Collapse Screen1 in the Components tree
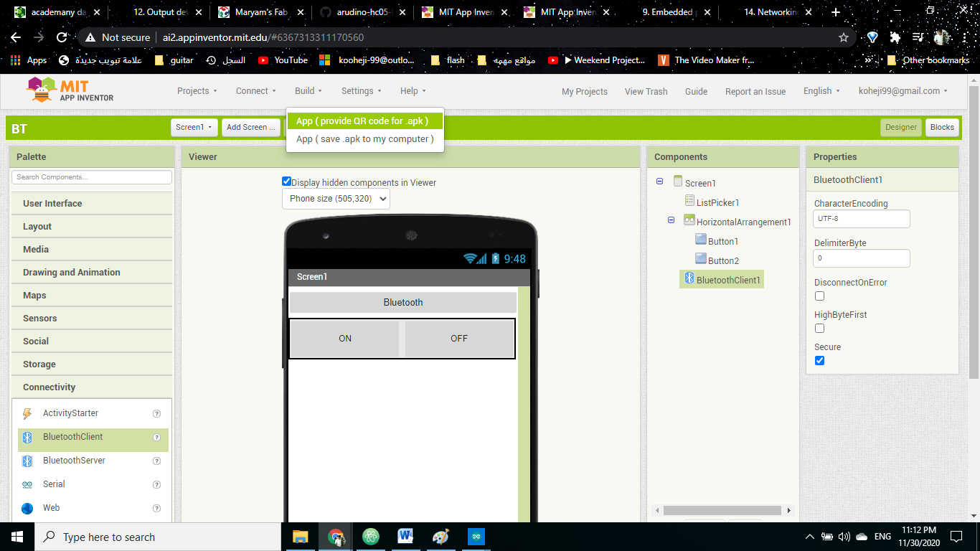This screenshot has width=980, height=551. tap(659, 182)
